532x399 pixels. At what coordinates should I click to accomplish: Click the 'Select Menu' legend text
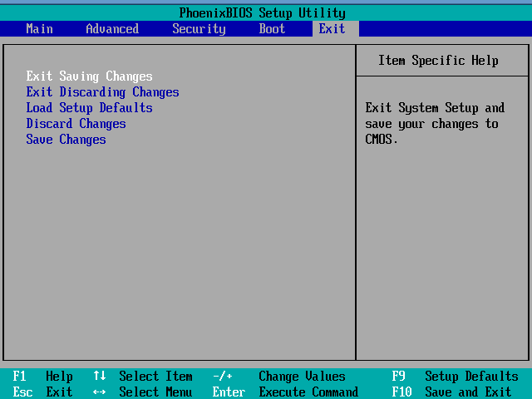(x=155, y=392)
